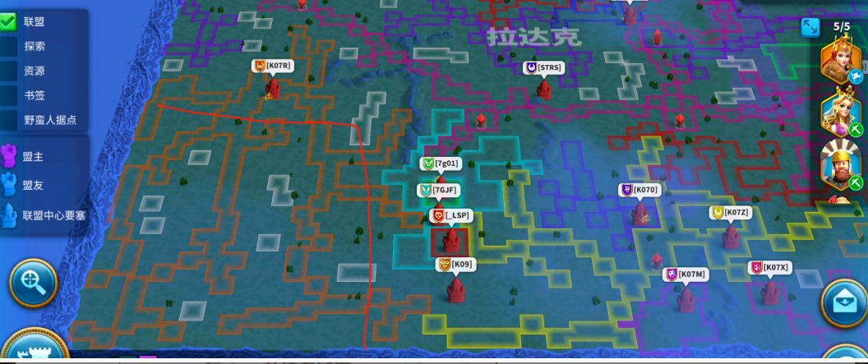
Task: Click the [7GJF] alliance tag label
Action: (x=439, y=191)
